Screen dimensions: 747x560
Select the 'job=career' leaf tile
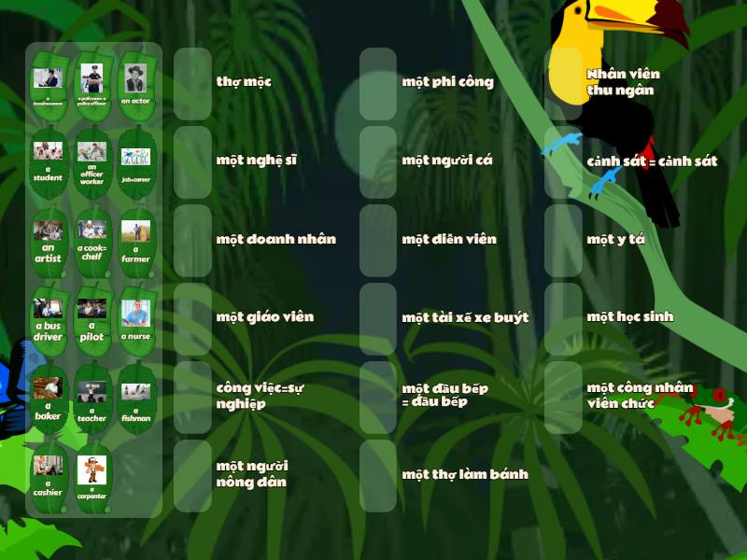[x=135, y=162]
